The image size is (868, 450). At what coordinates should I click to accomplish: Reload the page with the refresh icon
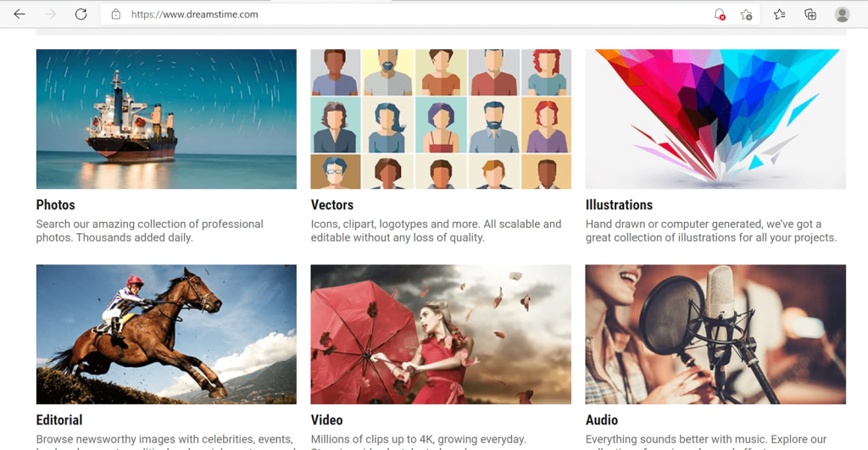tap(81, 14)
